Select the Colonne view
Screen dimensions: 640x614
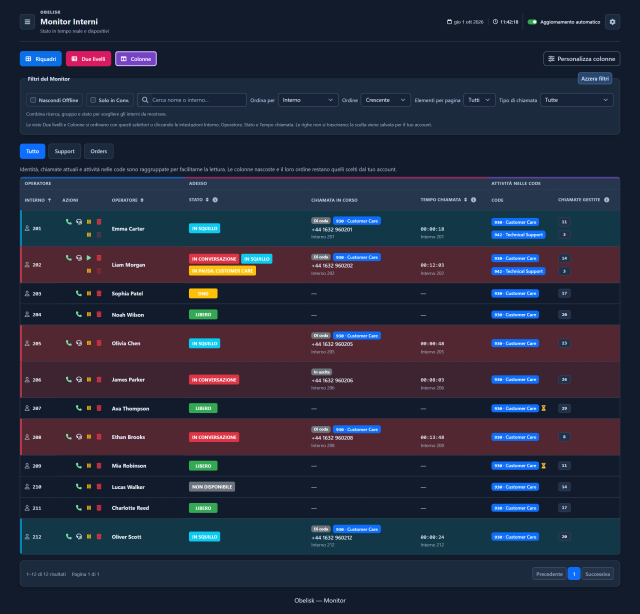point(136,59)
